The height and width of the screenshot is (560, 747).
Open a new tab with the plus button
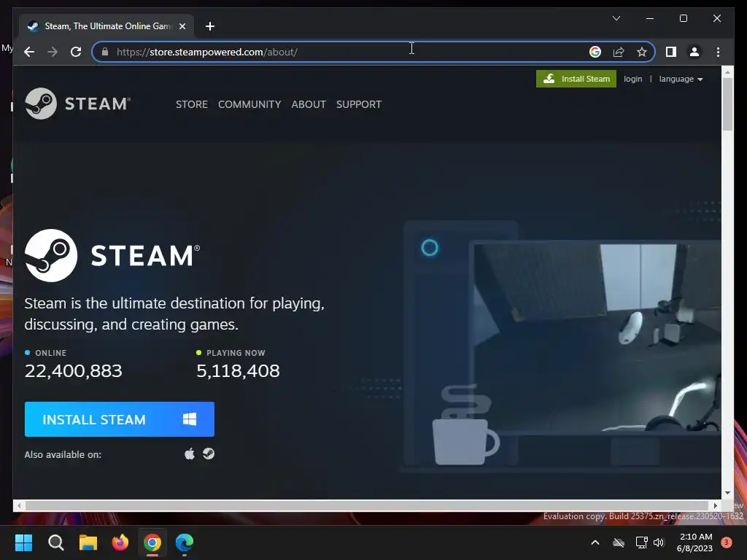click(x=210, y=26)
